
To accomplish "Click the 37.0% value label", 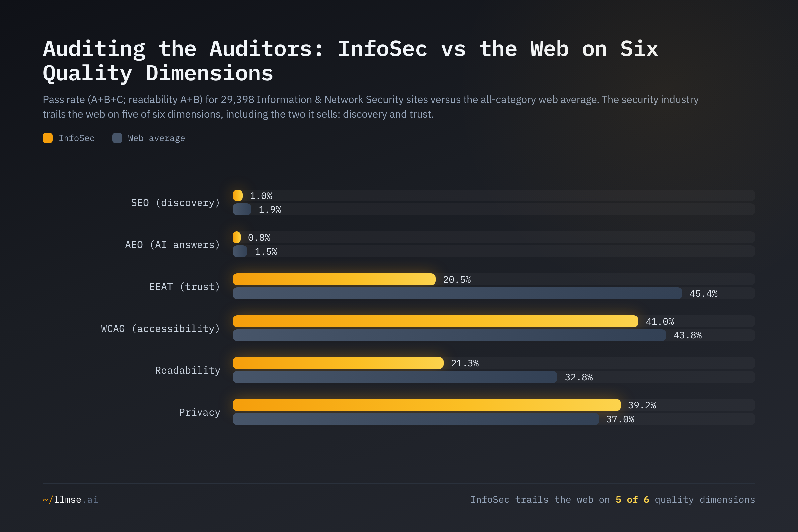I will [x=620, y=419].
